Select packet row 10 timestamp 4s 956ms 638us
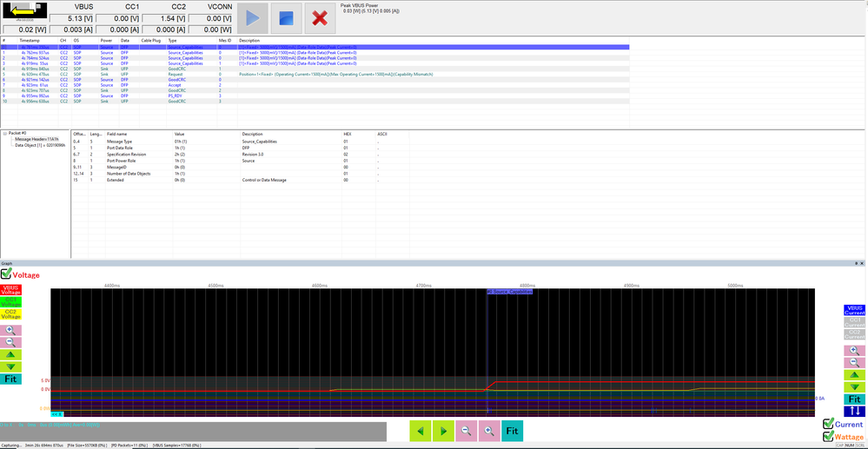 tap(315, 102)
